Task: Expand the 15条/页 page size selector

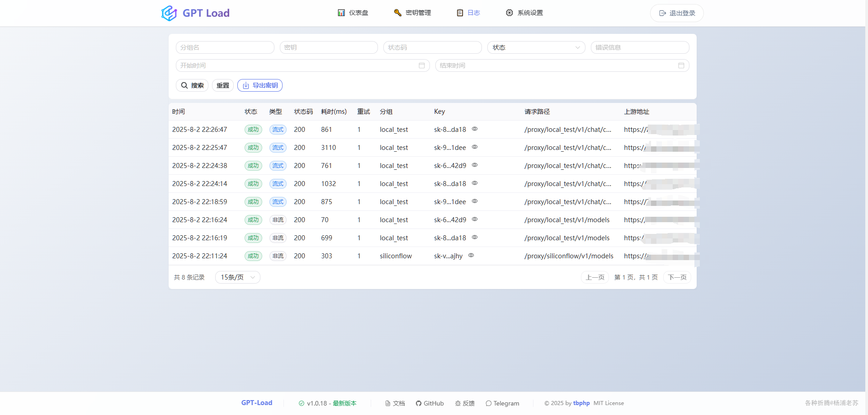Action: [x=237, y=277]
